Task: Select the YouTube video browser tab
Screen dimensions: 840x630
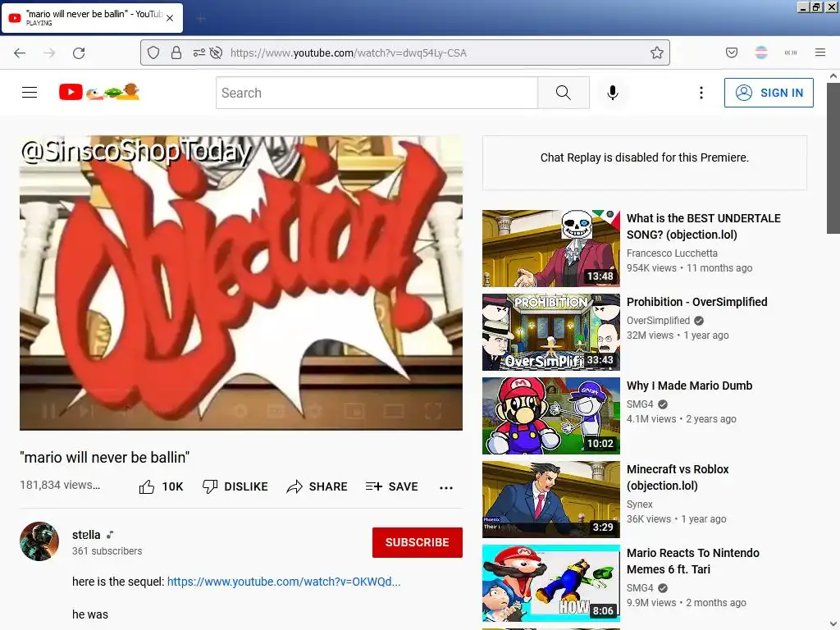Action: 92,18
